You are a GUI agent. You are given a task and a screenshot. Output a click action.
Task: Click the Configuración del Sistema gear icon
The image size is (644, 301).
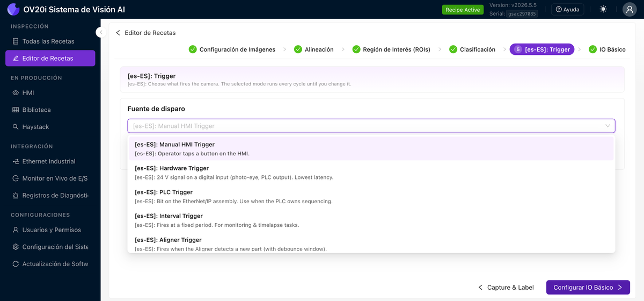point(16,247)
